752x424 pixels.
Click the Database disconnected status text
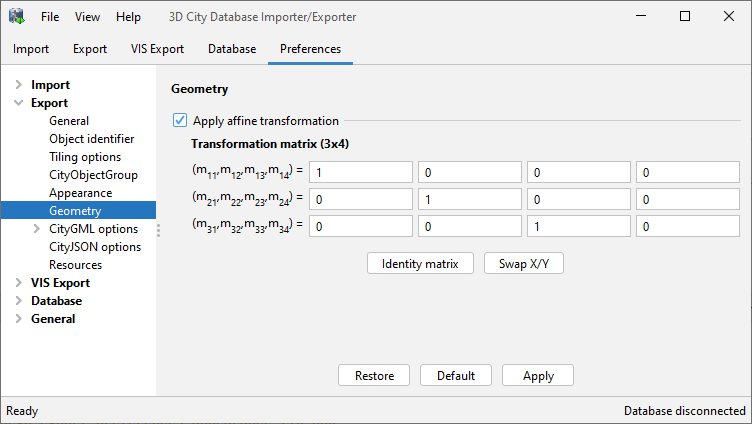click(x=684, y=411)
